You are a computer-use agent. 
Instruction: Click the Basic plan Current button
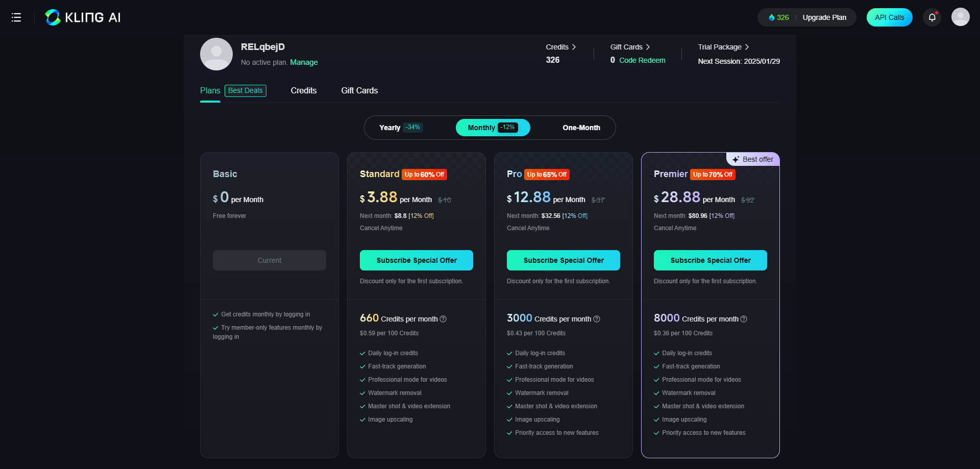(x=269, y=260)
